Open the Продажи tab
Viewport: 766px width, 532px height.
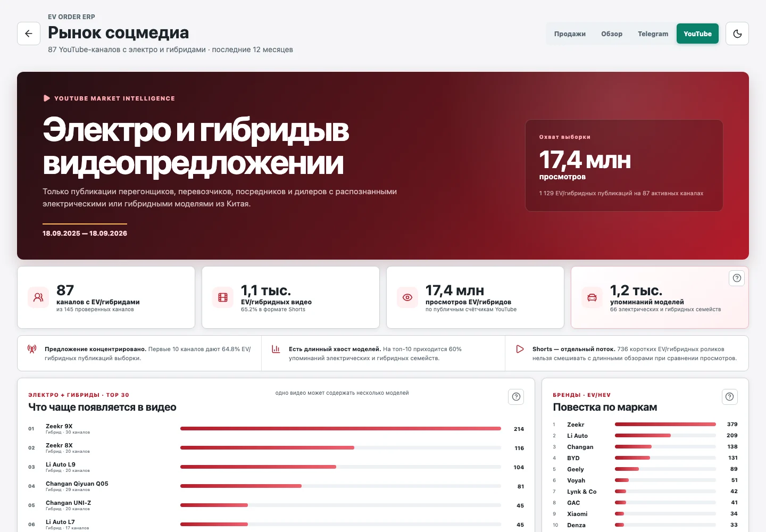570,34
